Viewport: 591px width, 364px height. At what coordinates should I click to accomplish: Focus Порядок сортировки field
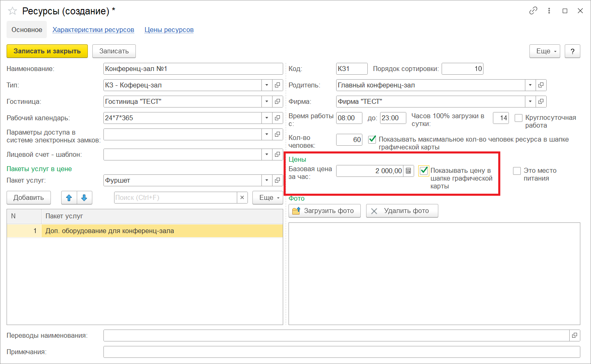click(x=463, y=69)
